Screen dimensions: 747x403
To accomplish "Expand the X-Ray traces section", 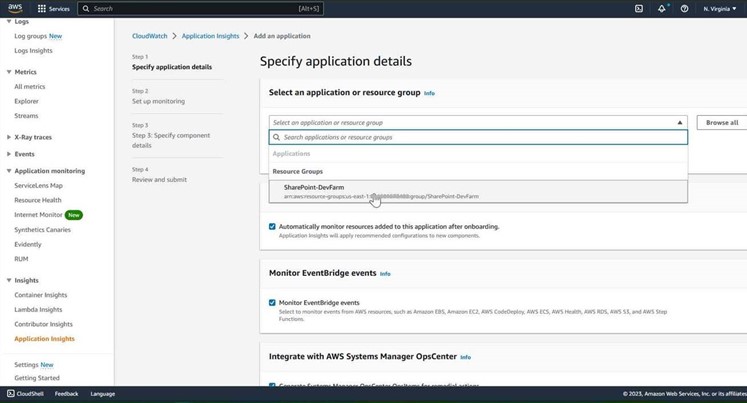I will tap(9, 137).
